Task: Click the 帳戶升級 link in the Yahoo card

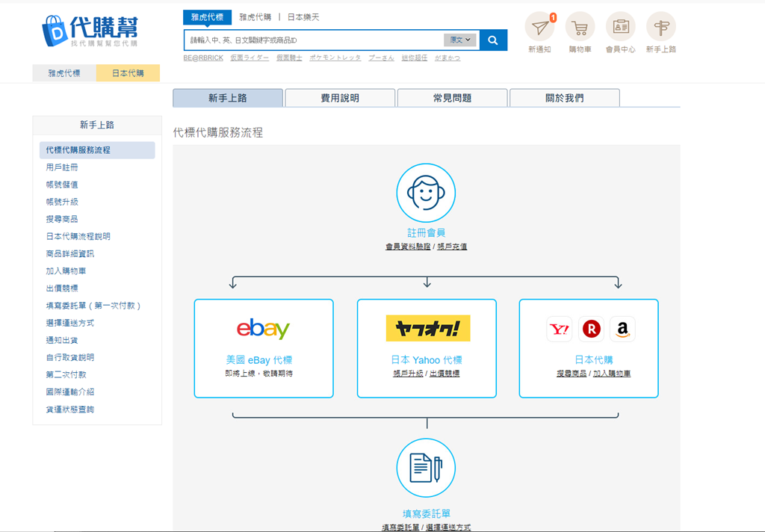Action: point(408,374)
